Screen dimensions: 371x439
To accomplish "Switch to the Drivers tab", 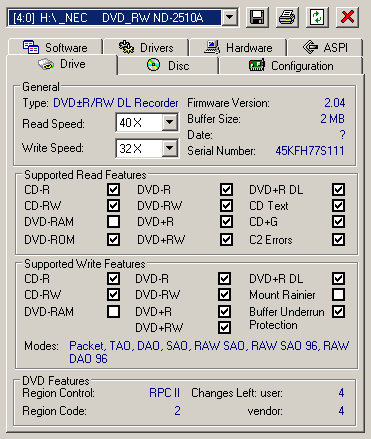I will (146, 47).
